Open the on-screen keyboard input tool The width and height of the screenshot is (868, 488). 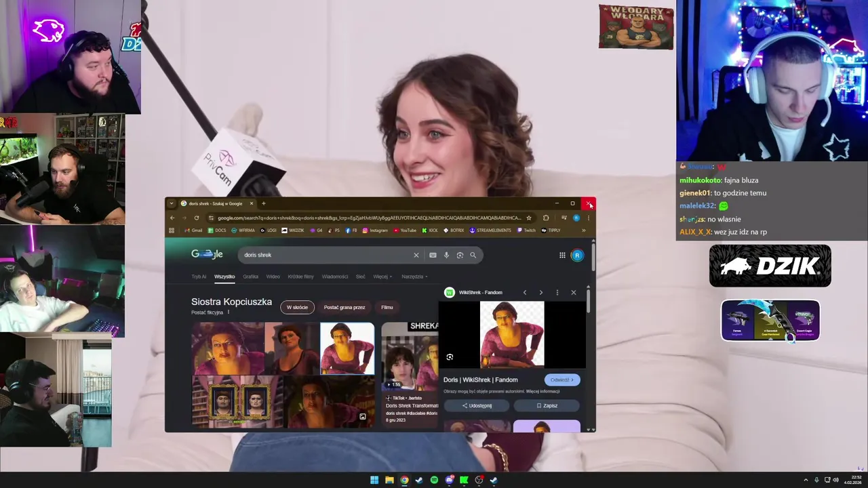[x=433, y=255]
